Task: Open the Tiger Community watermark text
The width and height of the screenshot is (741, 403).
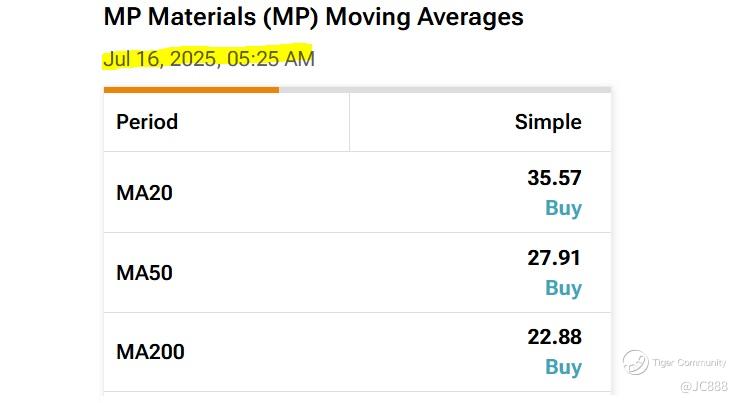Action: 689,362
